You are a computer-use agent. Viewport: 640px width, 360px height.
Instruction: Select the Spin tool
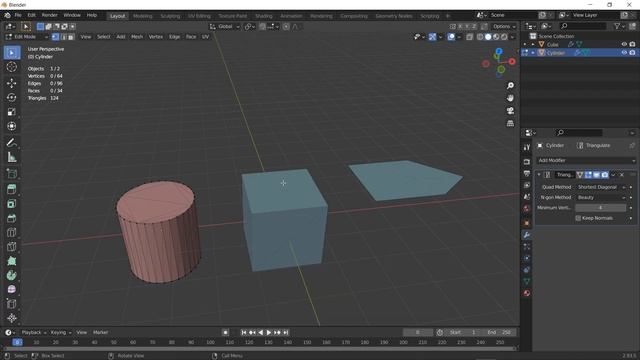[12, 275]
